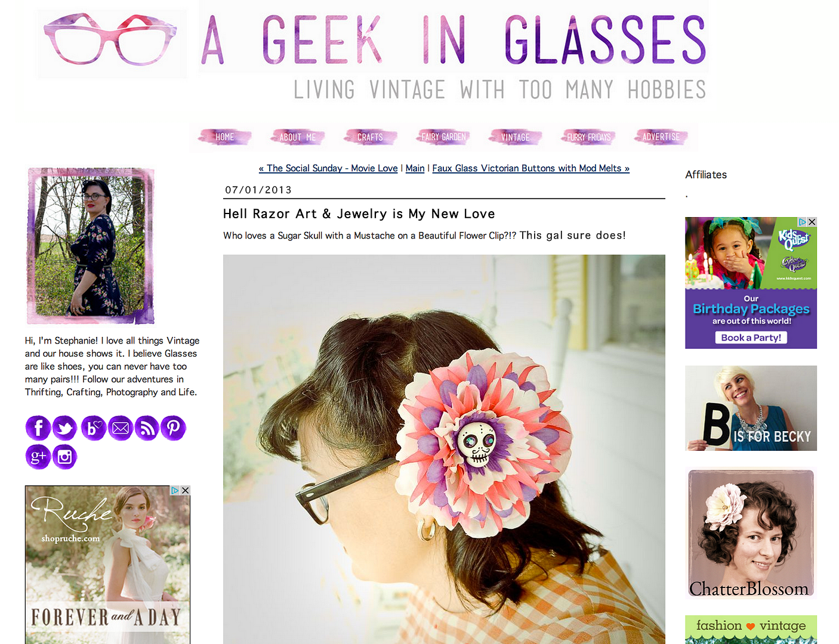This screenshot has height=644, width=839.
Task: Close the Kids Quest birthday ad
Action: 812,222
